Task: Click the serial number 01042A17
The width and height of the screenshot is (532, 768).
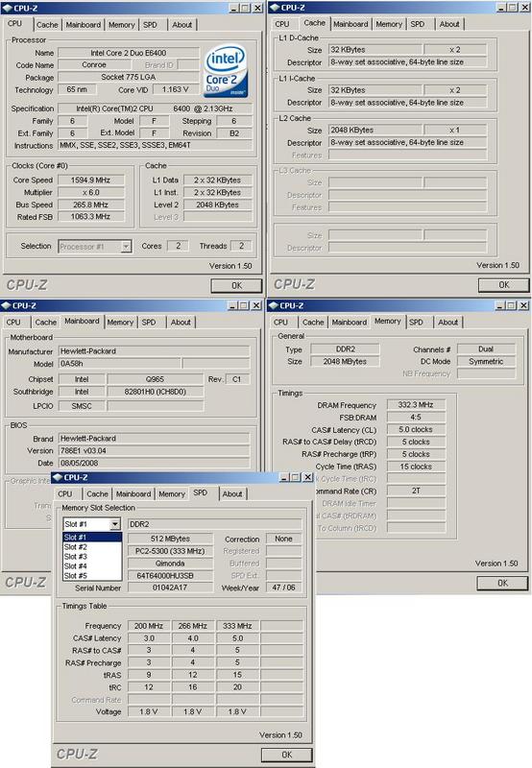Action: (x=170, y=588)
